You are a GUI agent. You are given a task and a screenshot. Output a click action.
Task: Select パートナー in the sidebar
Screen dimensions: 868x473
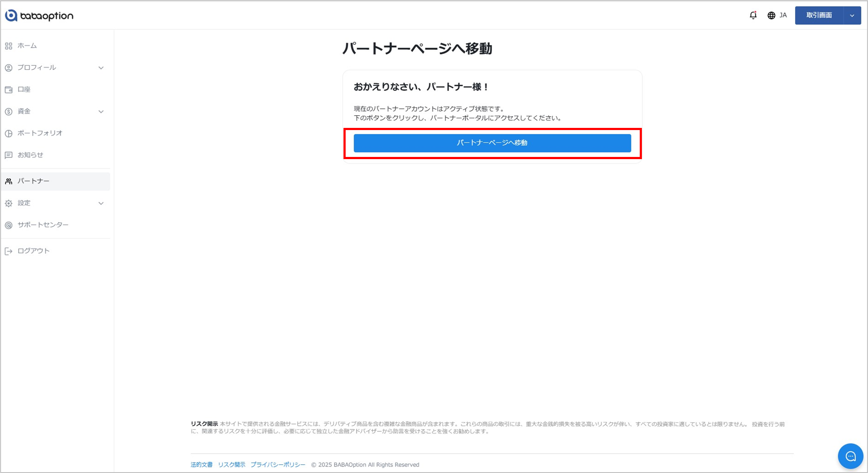(33, 181)
